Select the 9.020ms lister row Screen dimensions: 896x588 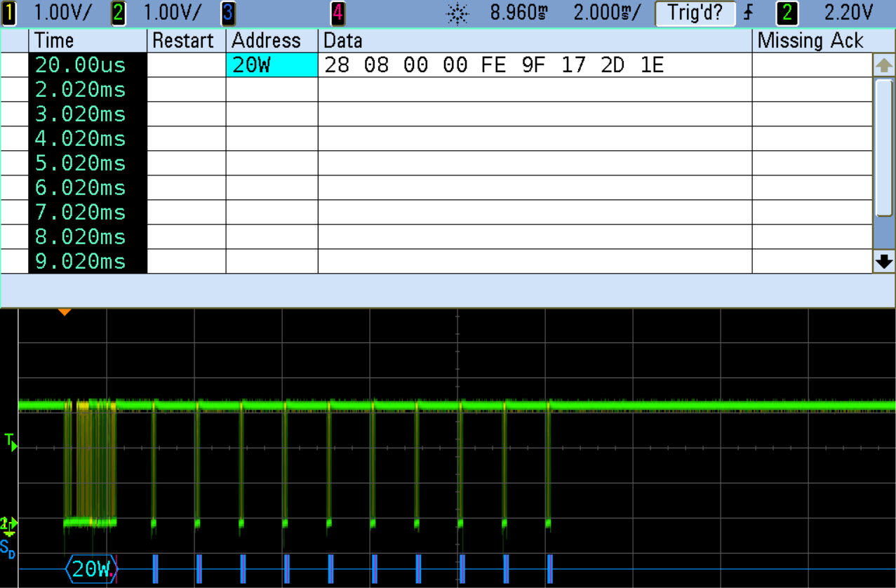(436, 262)
